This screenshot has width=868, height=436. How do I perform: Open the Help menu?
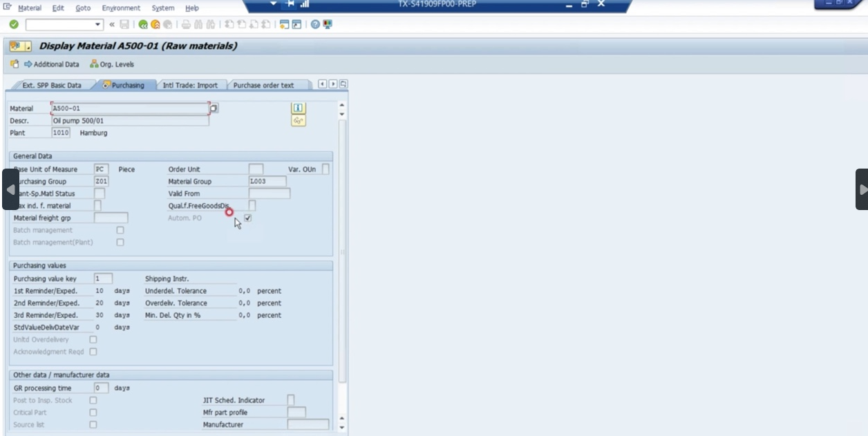[x=192, y=8]
